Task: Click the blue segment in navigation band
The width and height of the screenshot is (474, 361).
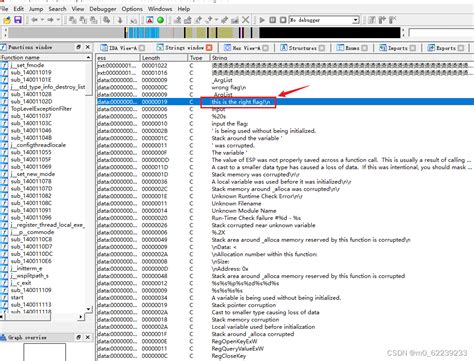Action: 143,33
